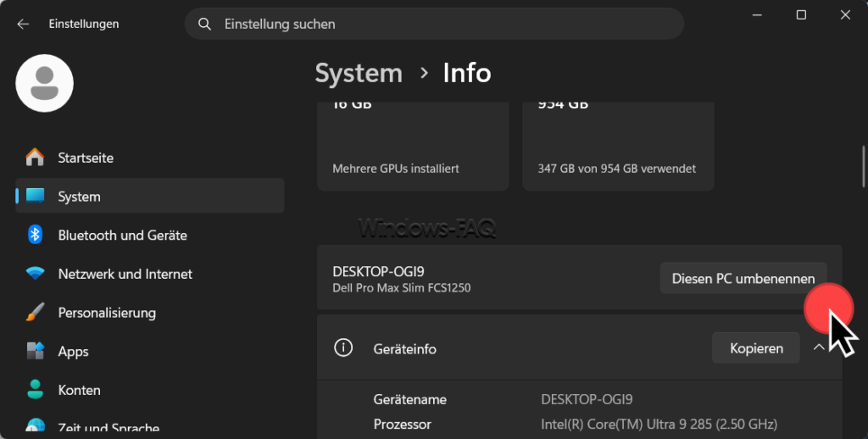Click the Startseite home icon
Screen dimensions: 868x439
[35, 158]
